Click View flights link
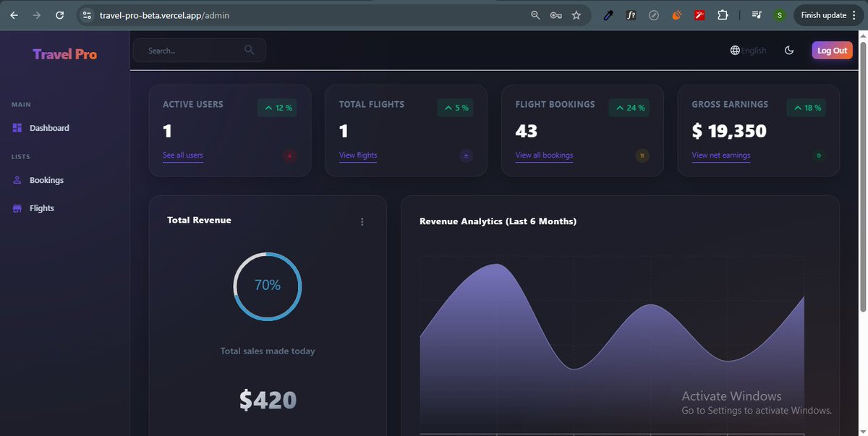This screenshot has height=436, width=868. [x=358, y=155]
